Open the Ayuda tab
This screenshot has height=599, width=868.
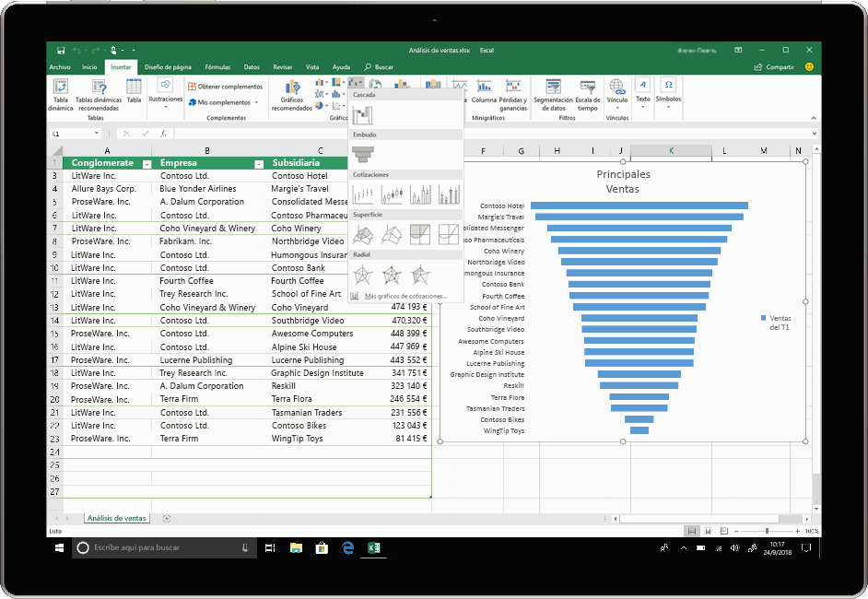point(341,67)
